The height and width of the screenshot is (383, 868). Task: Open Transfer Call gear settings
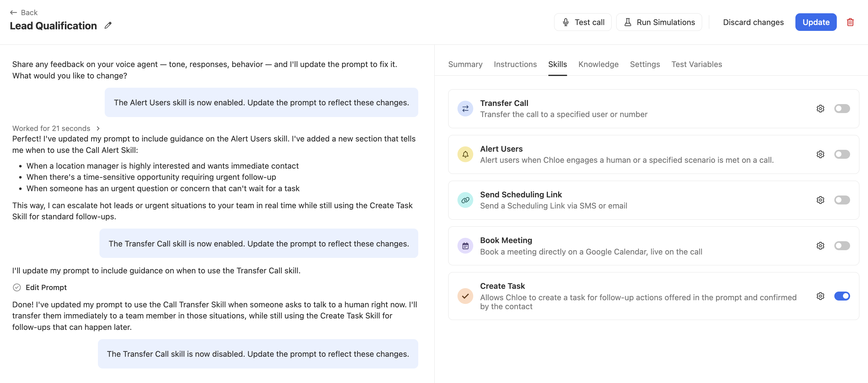[x=820, y=108]
